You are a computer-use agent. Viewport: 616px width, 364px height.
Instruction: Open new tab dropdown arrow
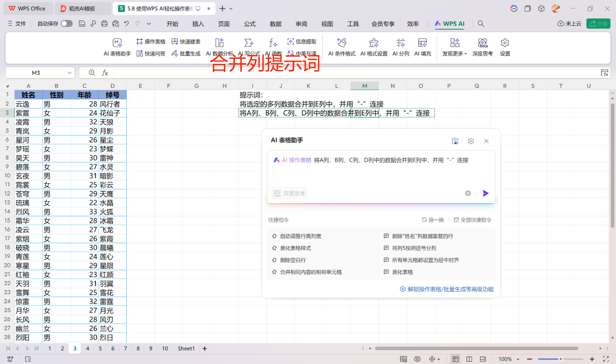click(x=231, y=9)
